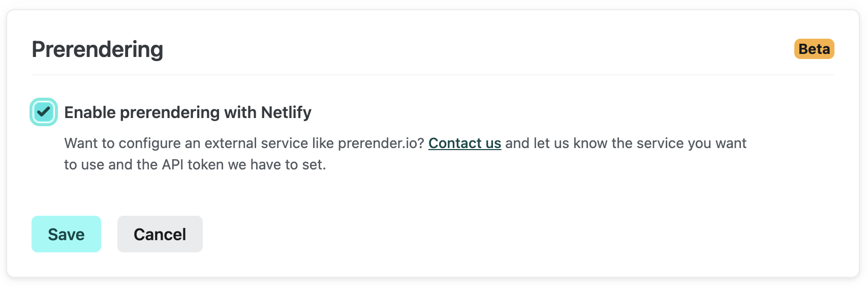Click the word Netlify in the checkbox label
This screenshot has height=289, width=868.
[x=286, y=112]
